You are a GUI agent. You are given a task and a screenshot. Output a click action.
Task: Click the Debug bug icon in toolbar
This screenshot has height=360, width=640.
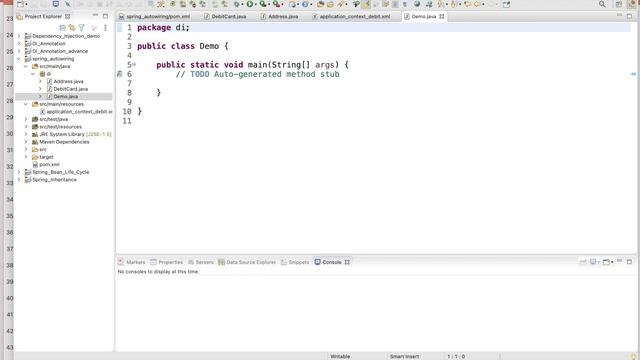[236, 4]
